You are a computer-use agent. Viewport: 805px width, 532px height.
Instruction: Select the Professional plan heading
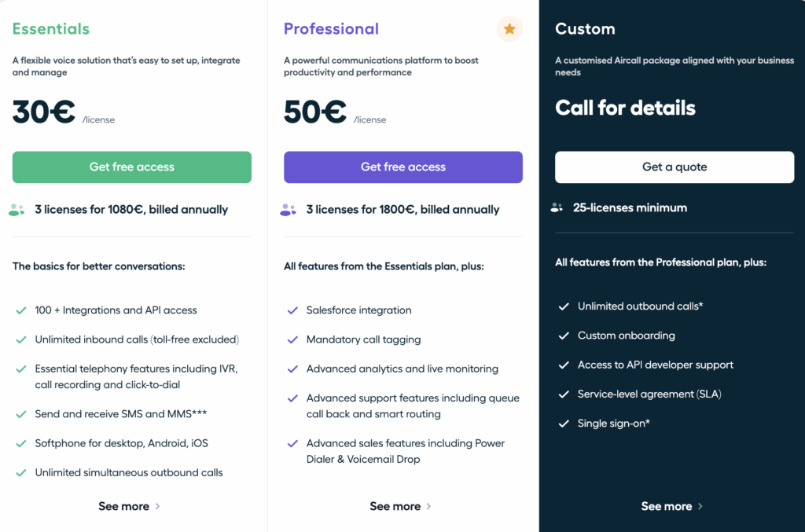[331, 29]
